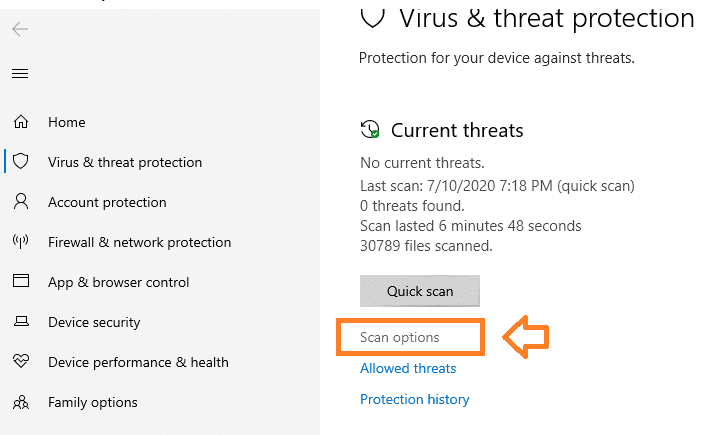Select the Account protection text label
Image resolution: width=723 pixels, height=435 pixels.
click(x=107, y=202)
